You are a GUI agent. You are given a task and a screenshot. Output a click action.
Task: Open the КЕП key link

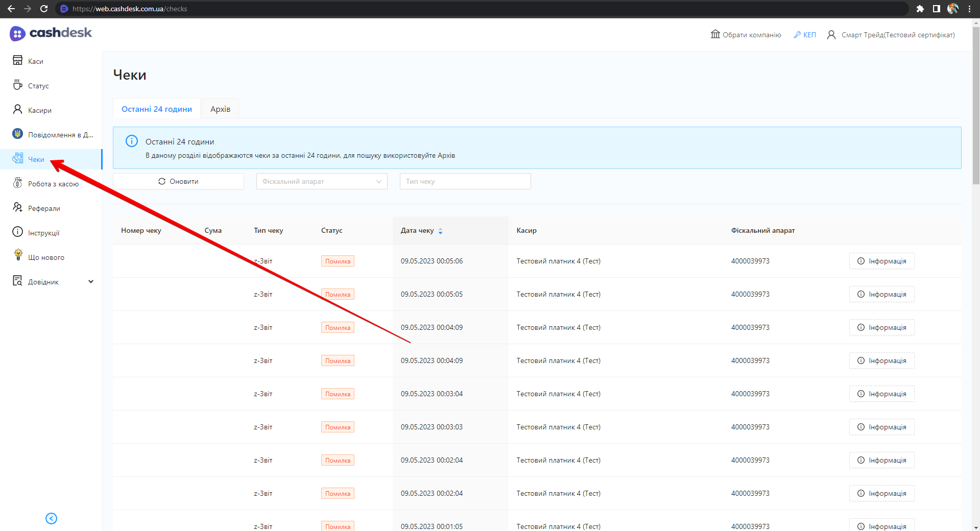[x=804, y=35]
